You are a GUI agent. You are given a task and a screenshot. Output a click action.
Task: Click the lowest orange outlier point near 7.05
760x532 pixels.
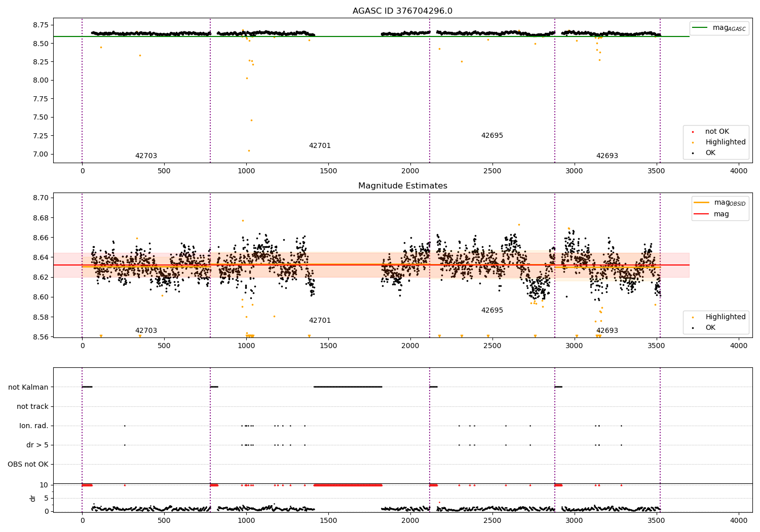249,150
